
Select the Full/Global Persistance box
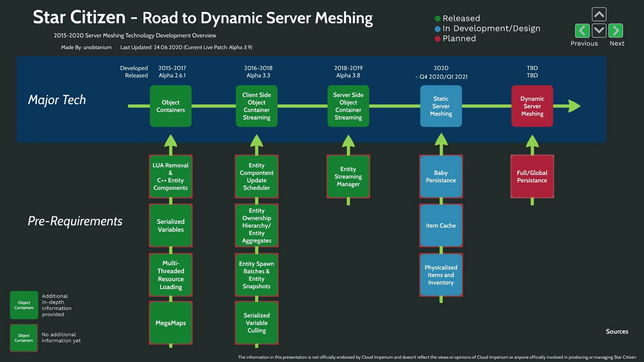coord(532,177)
